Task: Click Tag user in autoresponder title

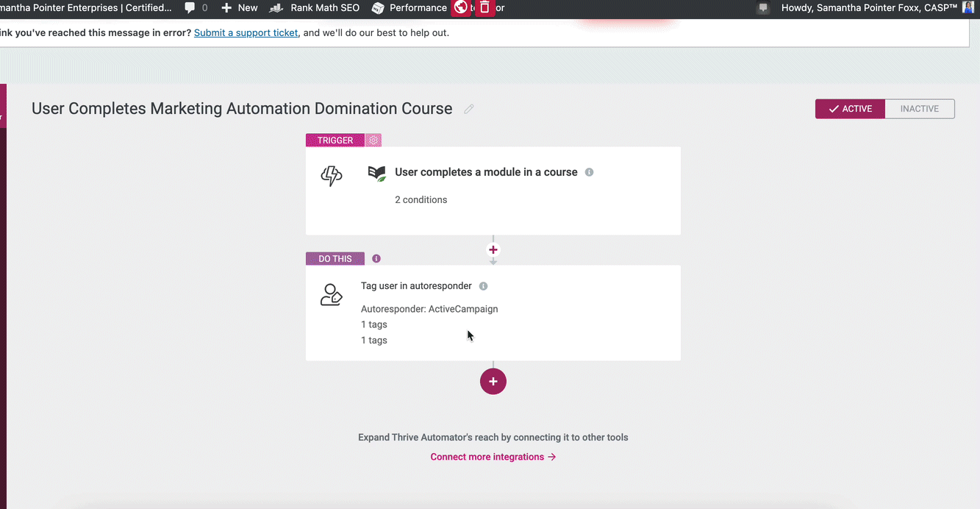Action: (416, 286)
